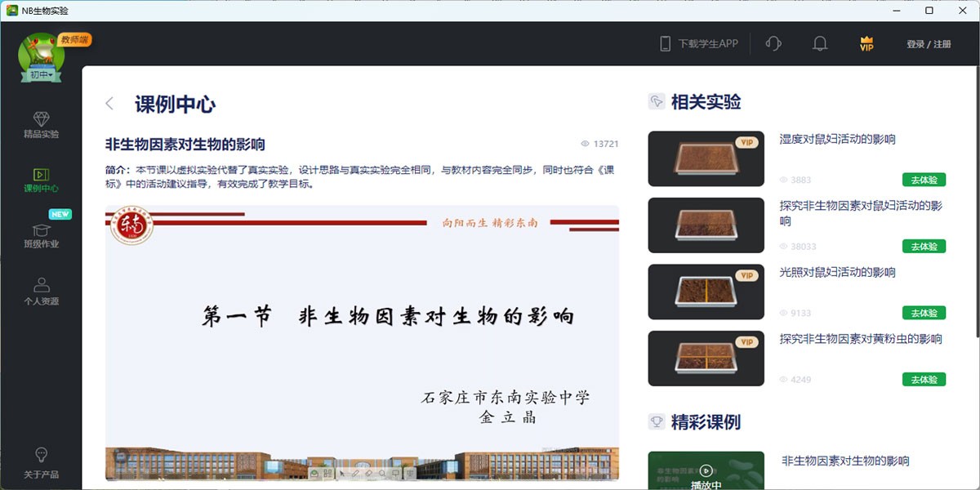The width and height of the screenshot is (980, 490).
Task: Open 班级作业 in the sidebar
Action: tap(41, 235)
